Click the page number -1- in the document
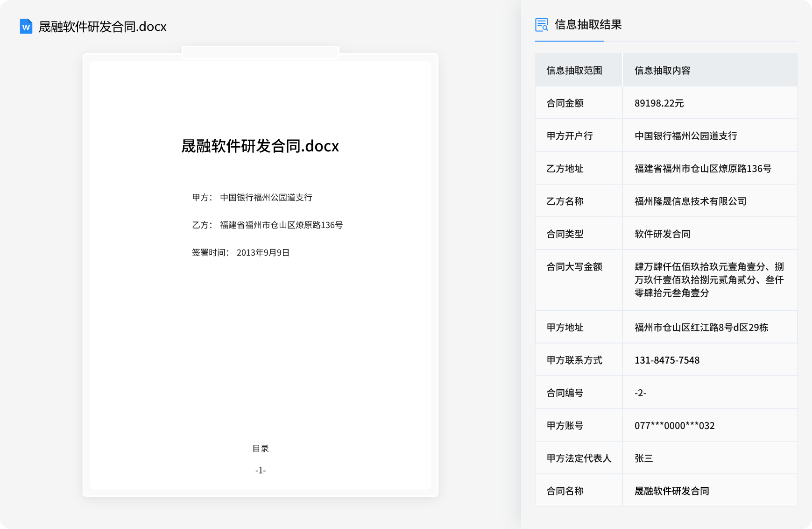The height and width of the screenshot is (529, 812). 261,471
